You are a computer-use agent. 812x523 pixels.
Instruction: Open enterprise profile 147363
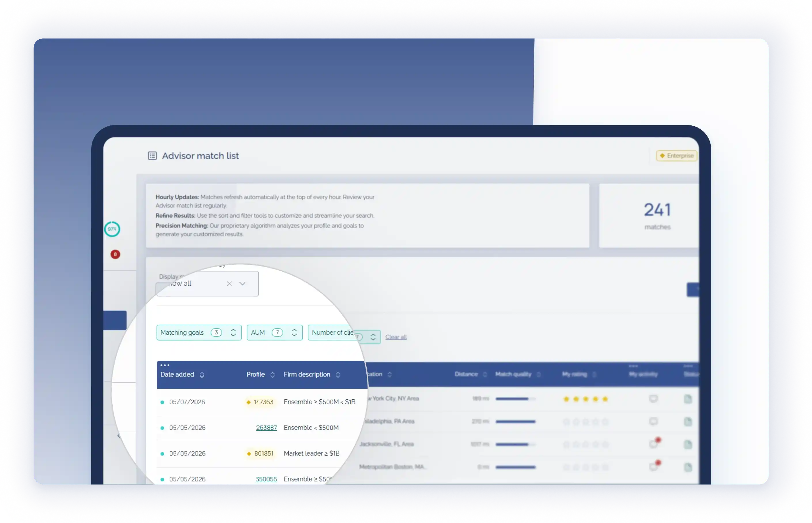coord(260,402)
